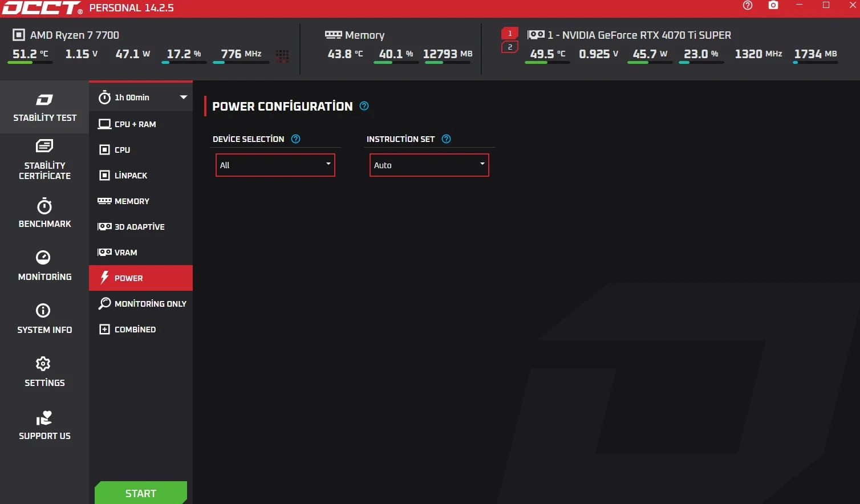The width and height of the screenshot is (860, 504).
Task: Start the stability test
Action: click(x=141, y=493)
